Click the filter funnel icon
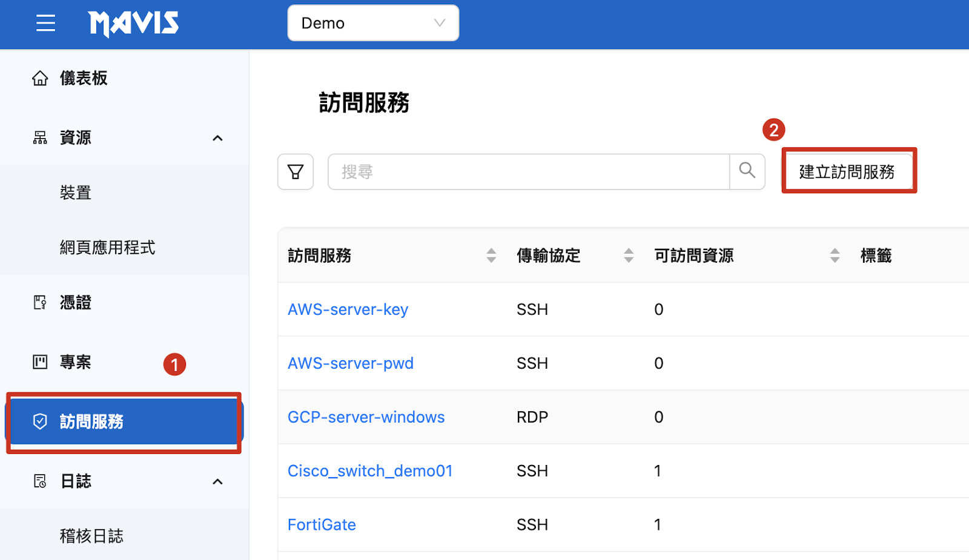Screen dimensions: 969x560 tap(296, 172)
